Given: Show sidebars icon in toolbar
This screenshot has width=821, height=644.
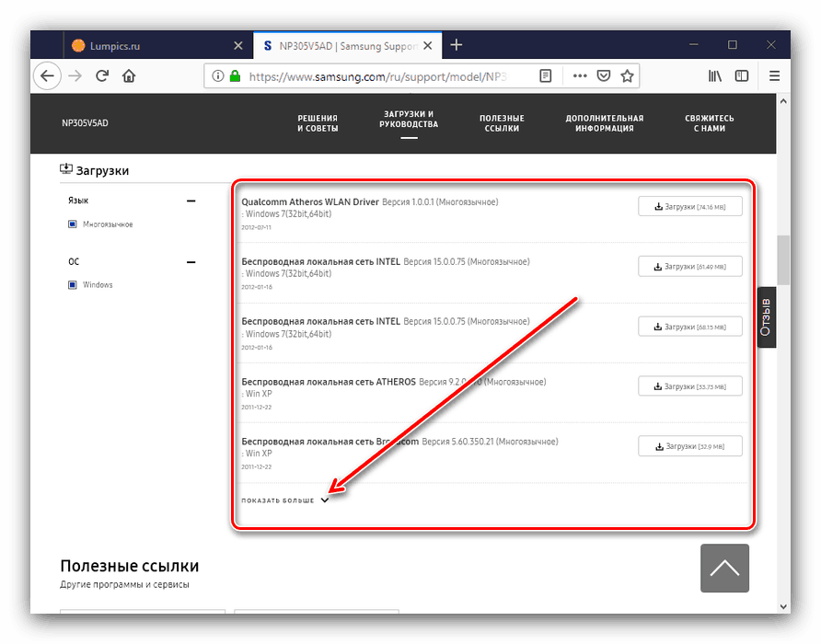Looking at the screenshot, I should click(x=742, y=76).
